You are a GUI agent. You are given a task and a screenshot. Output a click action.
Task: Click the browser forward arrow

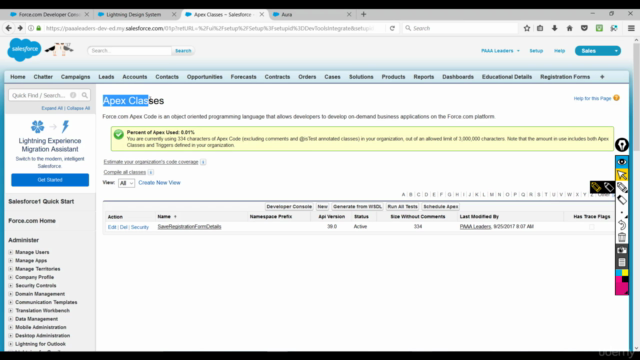(x=20, y=28)
